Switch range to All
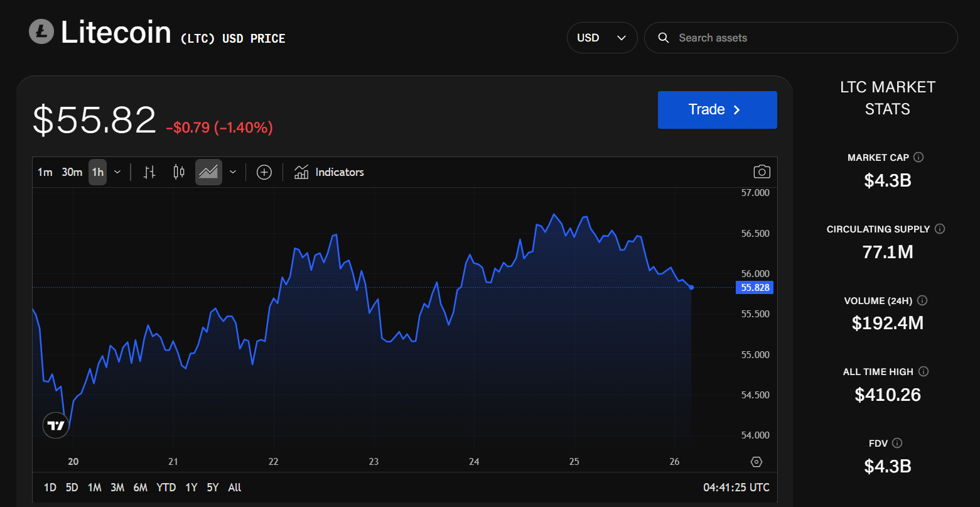This screenshot has height=507, width=980. click(235, 488)
